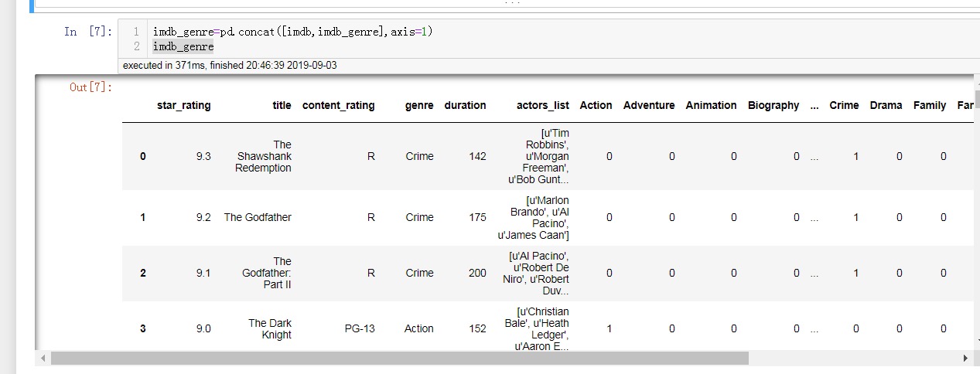The height and width of the screenshot is (374, 980).
Task: Click the Biography column header
Action: (x=773, y=105)
